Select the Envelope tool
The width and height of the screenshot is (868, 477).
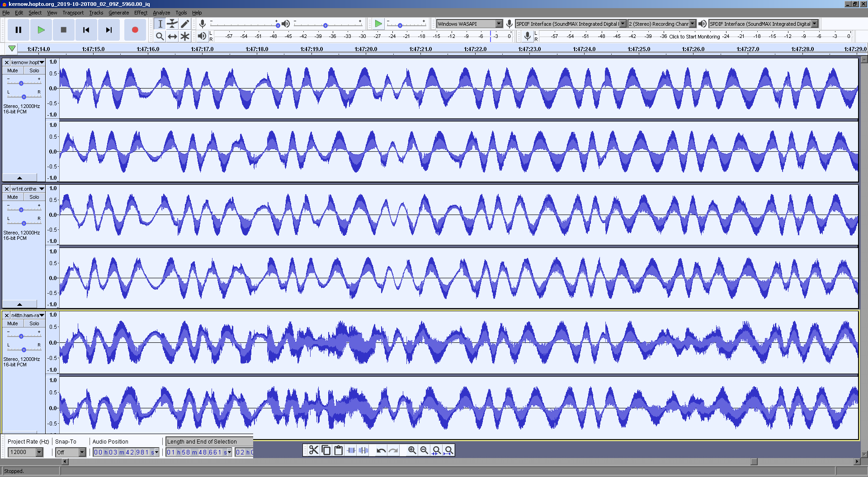coord(172,24)
